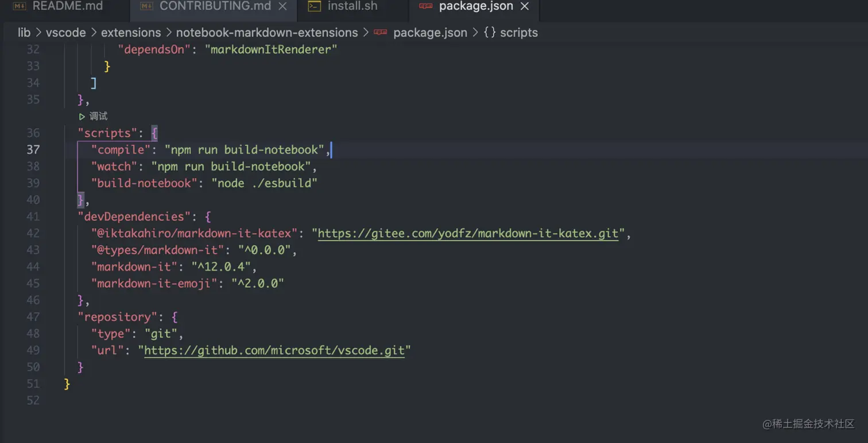Click line number 36 in gutter
Screen dimensions: 868x443
(x=33, y=133)
